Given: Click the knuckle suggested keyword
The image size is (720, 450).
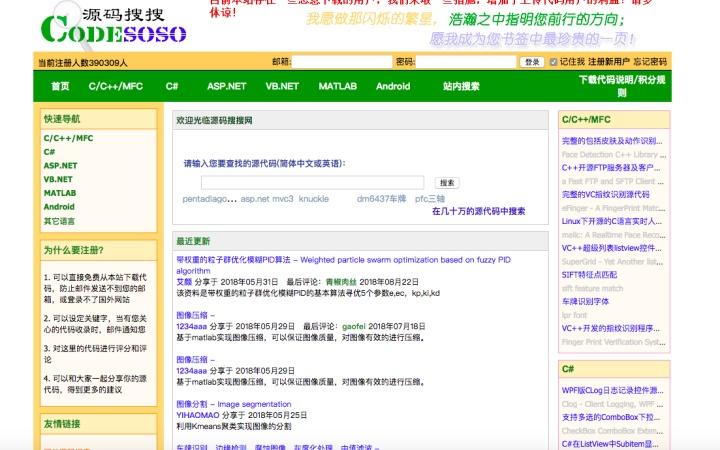Looking at the screenshot, I should 314,199.
